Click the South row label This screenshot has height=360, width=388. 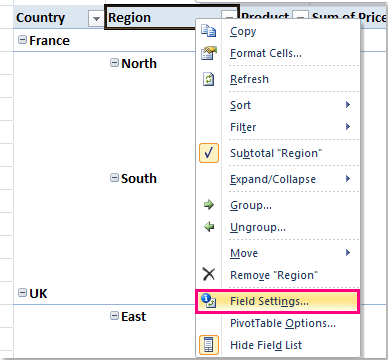tap(139, 178)
